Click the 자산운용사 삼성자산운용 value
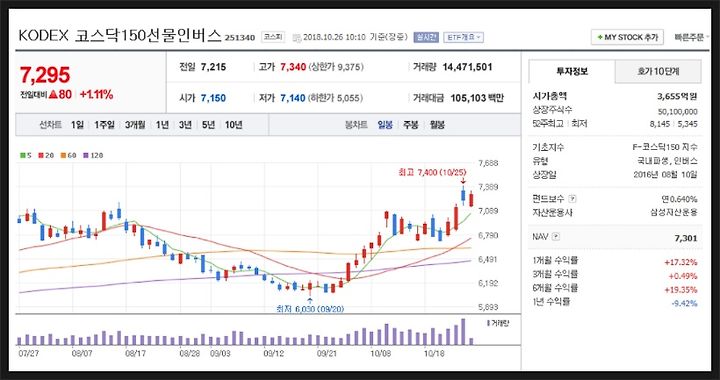 [674, 212]
